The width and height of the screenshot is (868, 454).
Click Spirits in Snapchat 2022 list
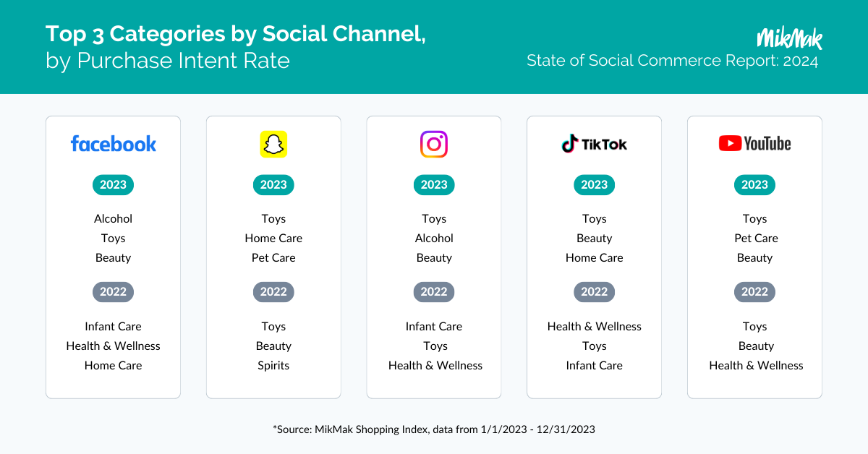[273, 365]
